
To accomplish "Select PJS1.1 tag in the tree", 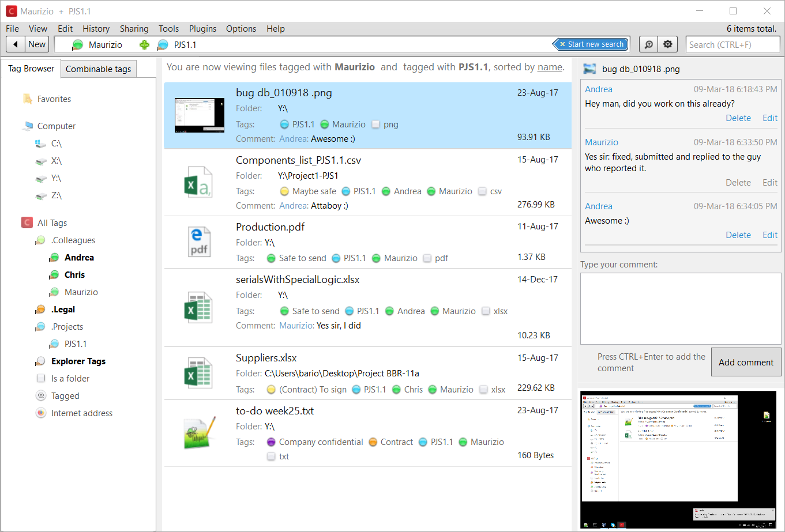I will coord(76,344).
